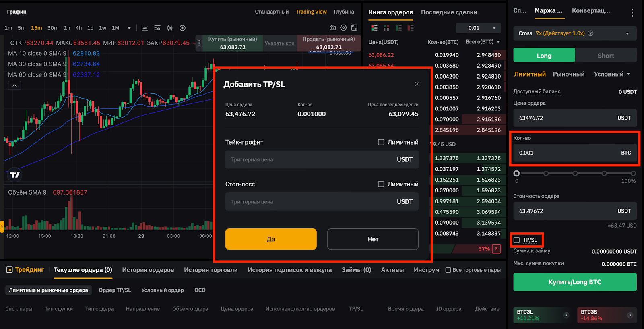Image resolution: width=644 pixels, height=329 pixels.
Task: Open the Последние сделки tab
Action: click(x=449, y=12)
